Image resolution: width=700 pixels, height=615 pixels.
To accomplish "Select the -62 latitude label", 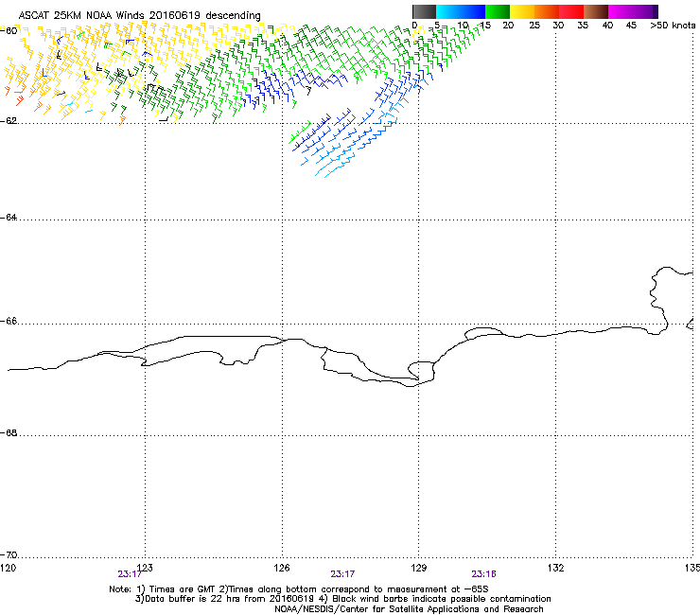I will point(9,121).
